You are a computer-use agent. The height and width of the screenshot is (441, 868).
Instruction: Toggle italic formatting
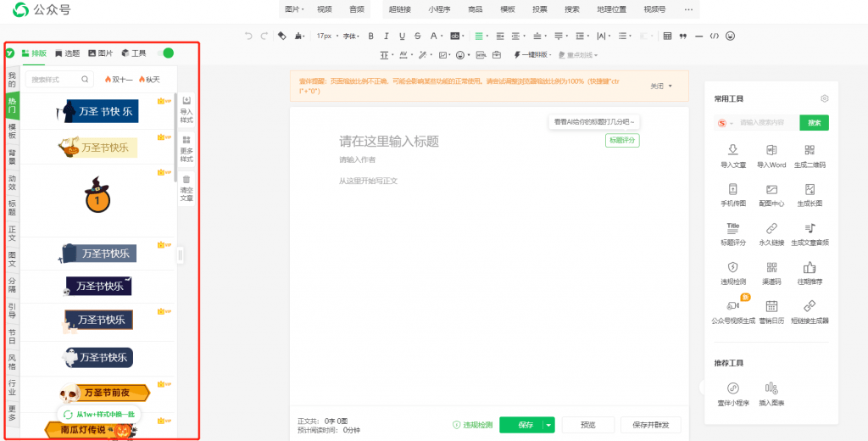tap(387, 36)
